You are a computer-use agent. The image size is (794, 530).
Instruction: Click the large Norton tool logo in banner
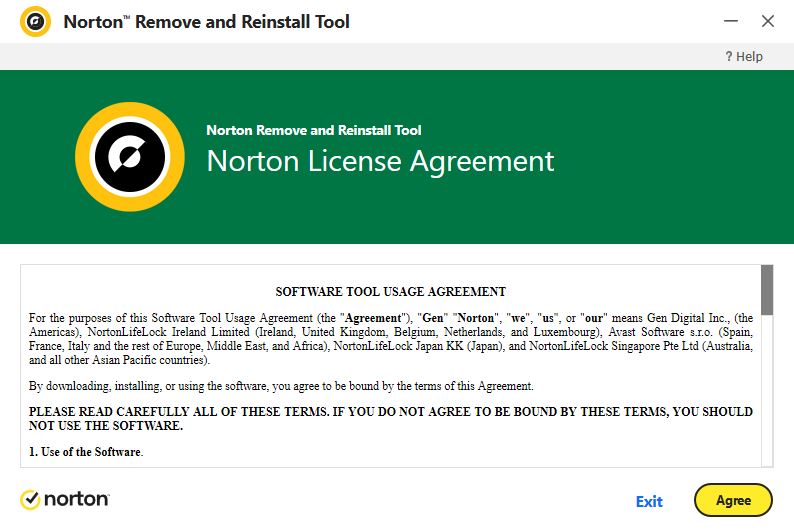[x=130, y=157]
